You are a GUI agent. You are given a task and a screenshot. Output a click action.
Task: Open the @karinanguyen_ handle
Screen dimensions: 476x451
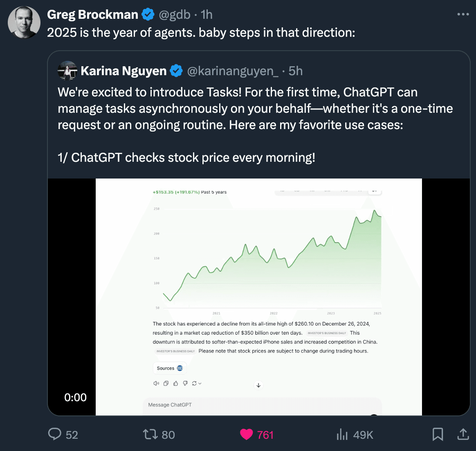click(233, 71)
